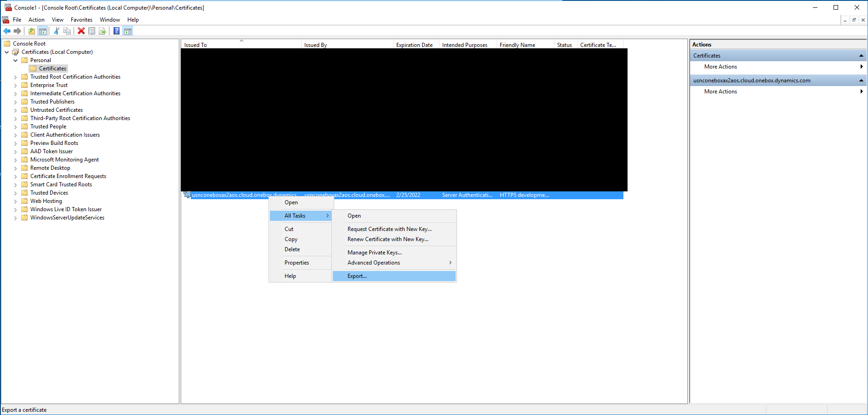Restore the inner MDI child window

(x=854, y=20)
